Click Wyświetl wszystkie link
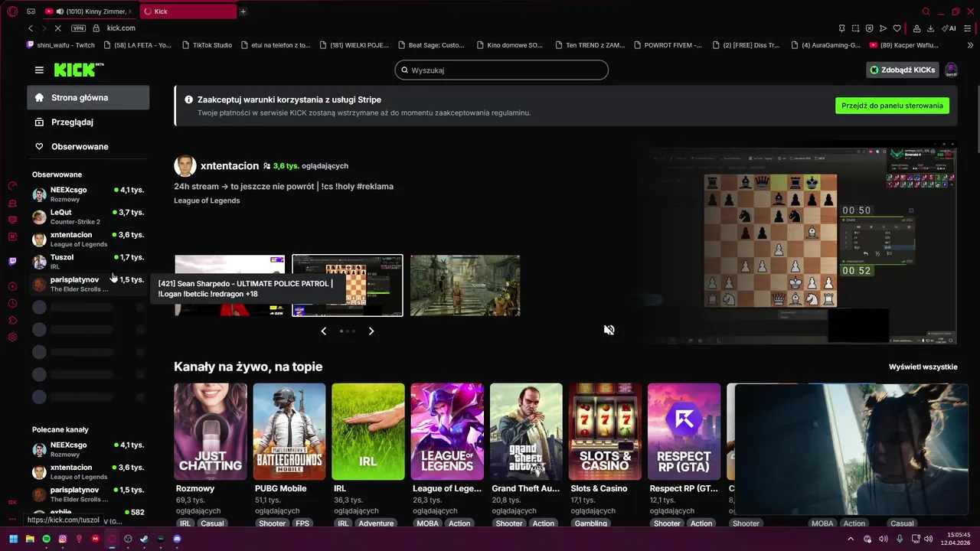 923,367
